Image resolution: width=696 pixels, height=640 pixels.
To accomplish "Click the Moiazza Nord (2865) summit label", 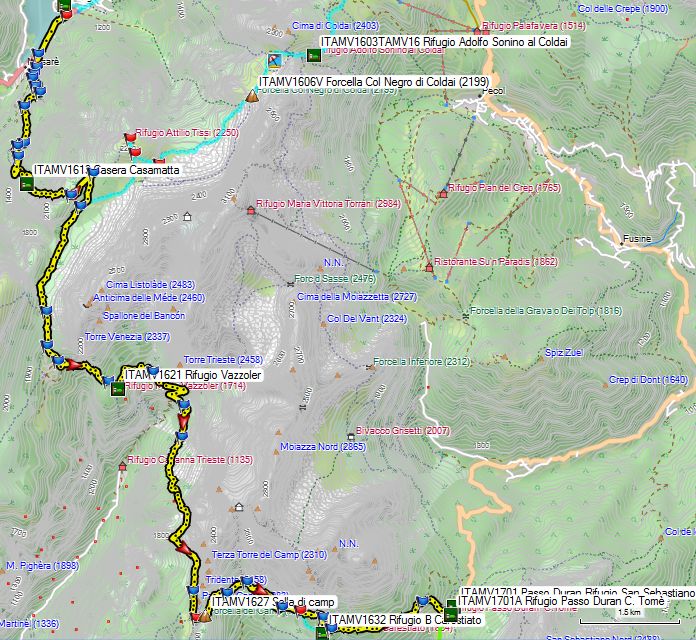I will coord(322,446).
